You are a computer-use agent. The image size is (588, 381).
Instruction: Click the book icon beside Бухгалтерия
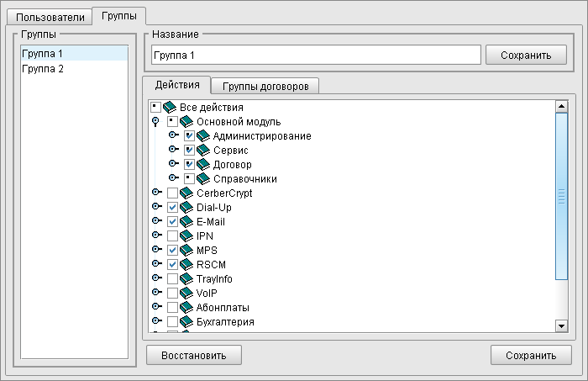[186, 322]
